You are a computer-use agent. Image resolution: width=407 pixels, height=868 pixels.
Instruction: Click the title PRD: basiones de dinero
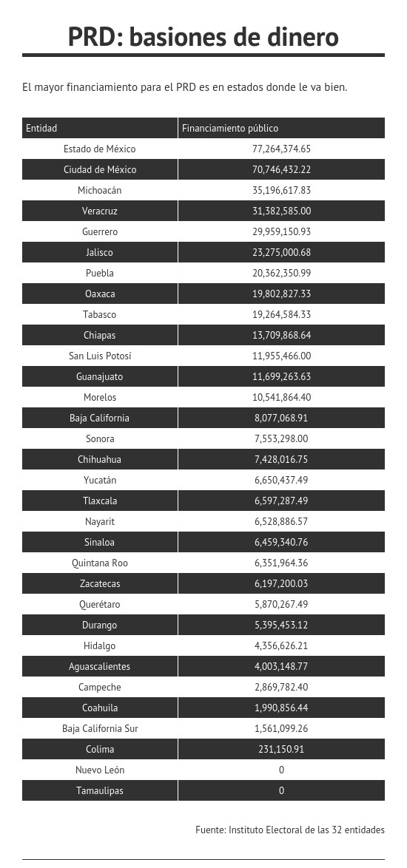pos(203,37)
